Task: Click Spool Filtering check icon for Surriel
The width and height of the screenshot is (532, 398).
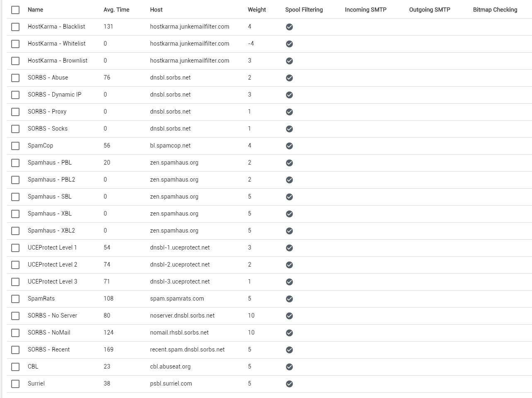Action: 289,384
